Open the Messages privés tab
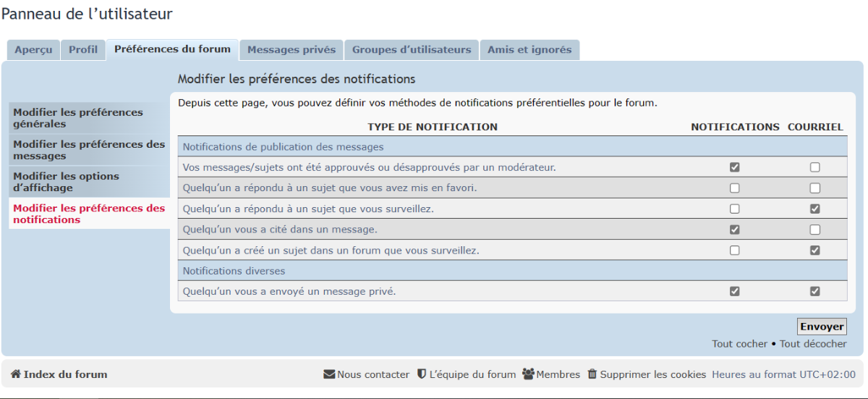This screenshot has height=399, width=868. 292,50
